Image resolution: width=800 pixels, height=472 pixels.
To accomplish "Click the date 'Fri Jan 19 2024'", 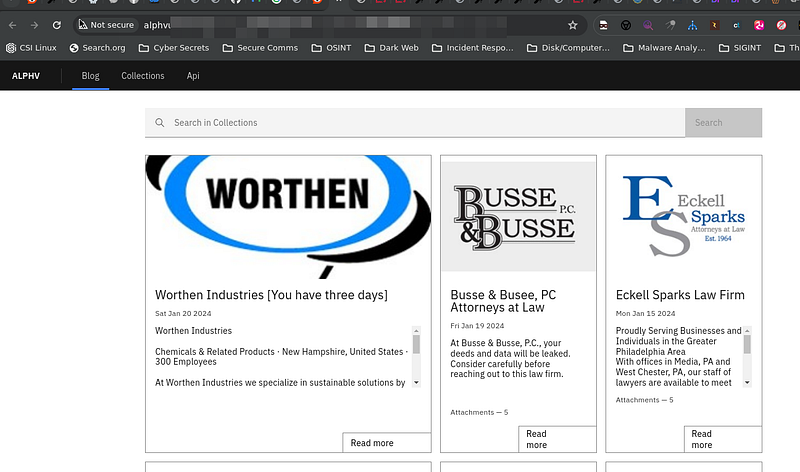I will pyautogui.click(x=477, y=326).
